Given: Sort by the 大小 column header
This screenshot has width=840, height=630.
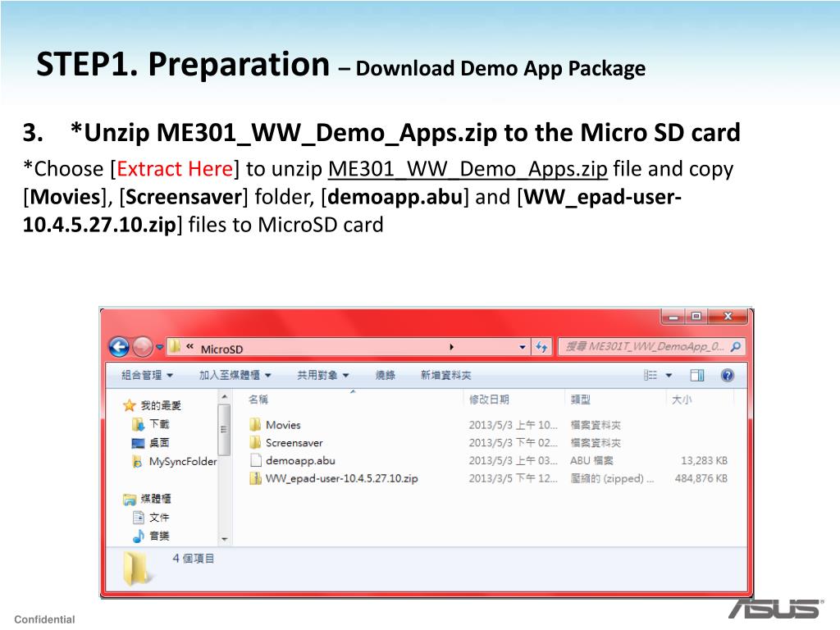Looking at the screenshot, I should click(x=682, y=399).
